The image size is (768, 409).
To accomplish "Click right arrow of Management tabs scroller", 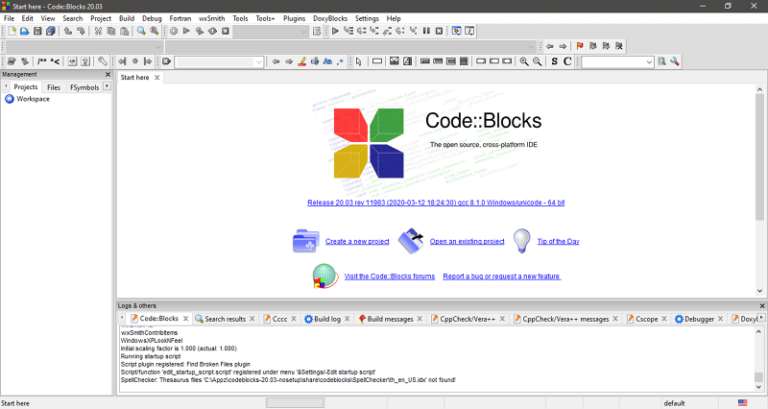I will 107,87.
